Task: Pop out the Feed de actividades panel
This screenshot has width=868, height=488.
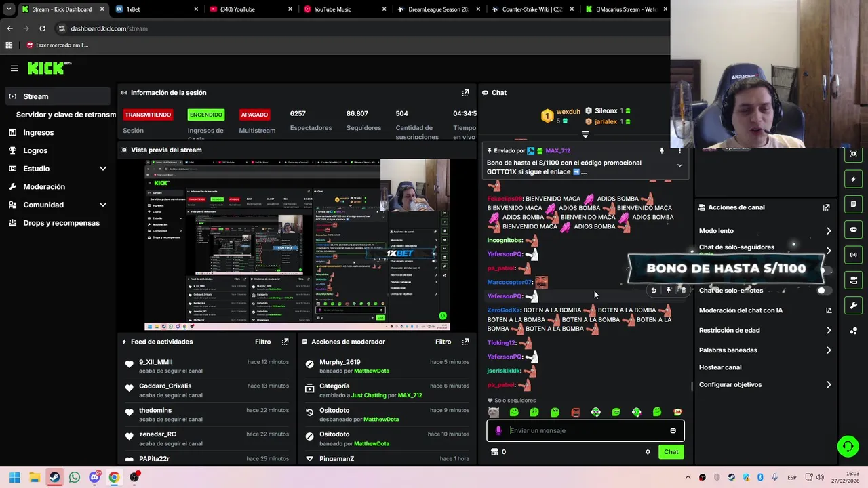Action: pyautogui.click(x=285, y=342)
